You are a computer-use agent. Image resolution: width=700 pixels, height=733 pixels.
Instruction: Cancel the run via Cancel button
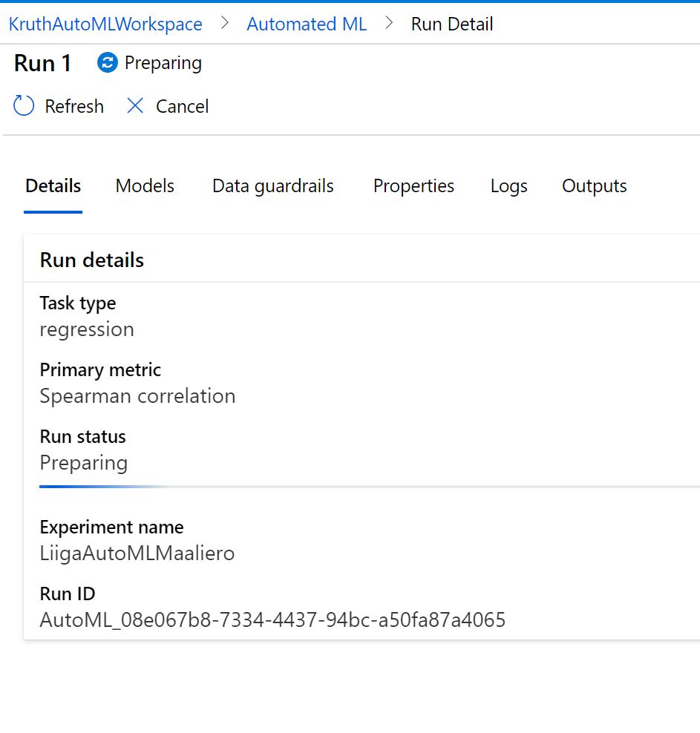(183, 107)
